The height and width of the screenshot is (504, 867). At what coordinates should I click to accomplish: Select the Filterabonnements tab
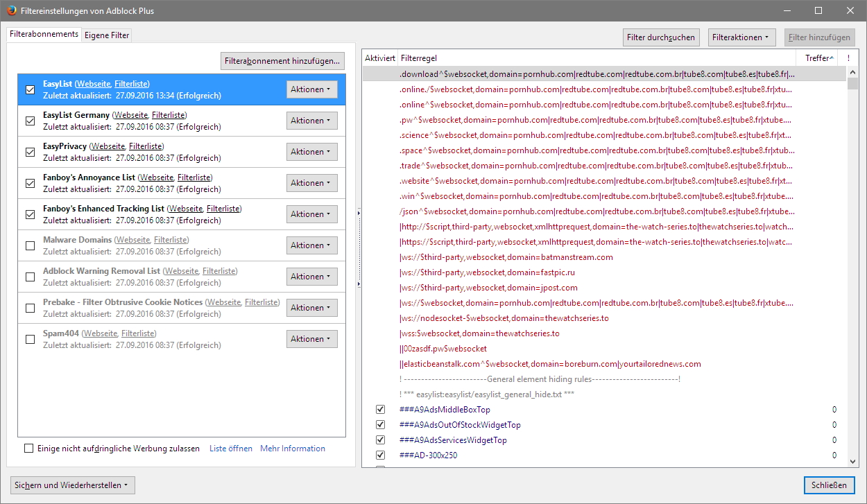pos(44,34)
